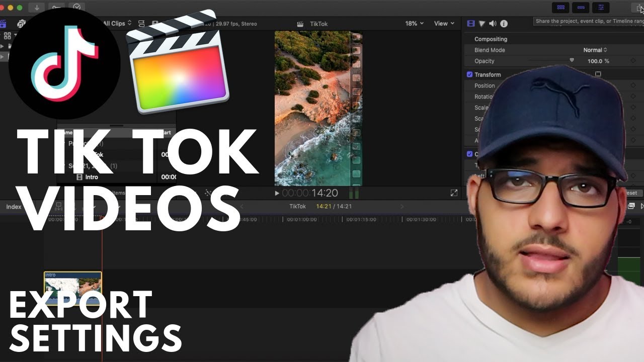
Task: Go back in timeline history arrow
Action: coord(242,206)
